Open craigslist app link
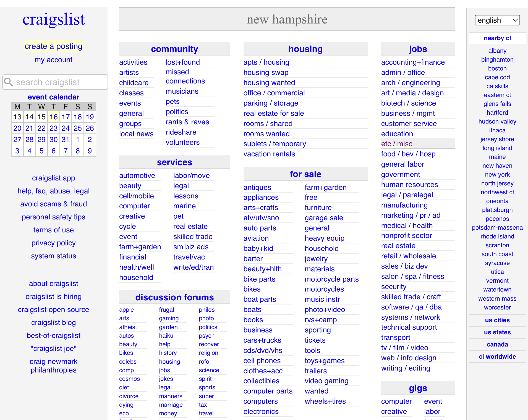528x420 pixels. [x=54, y=178]
